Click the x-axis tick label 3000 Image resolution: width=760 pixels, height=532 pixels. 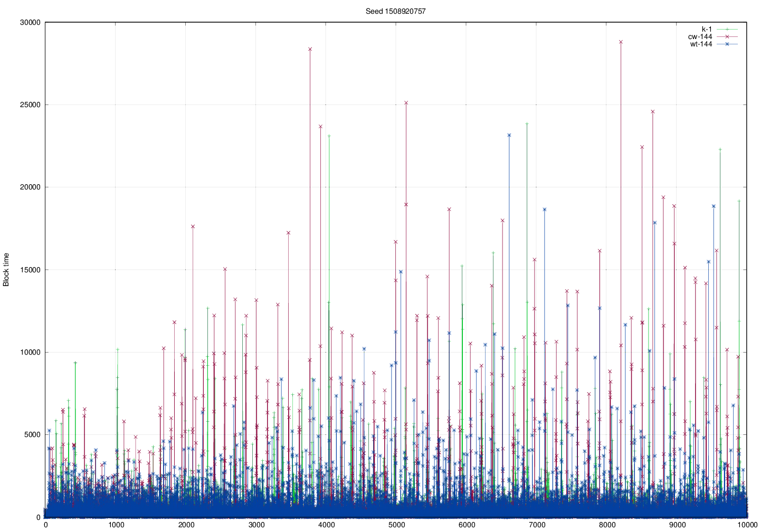click(x=256, y=525)
